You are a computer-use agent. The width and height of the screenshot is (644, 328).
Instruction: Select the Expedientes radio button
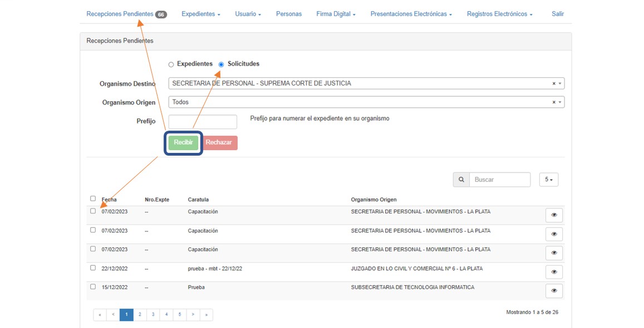171,64
